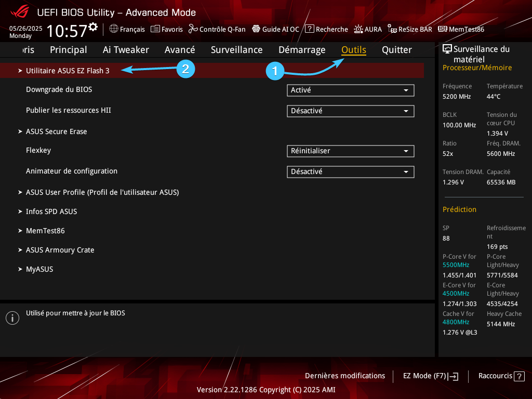
Task: Click the Downgrade du BIOS label
Action: [x=59, y=89]
